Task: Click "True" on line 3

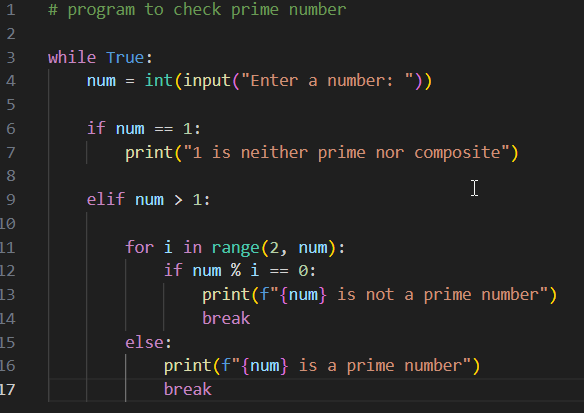Action: 125,58
